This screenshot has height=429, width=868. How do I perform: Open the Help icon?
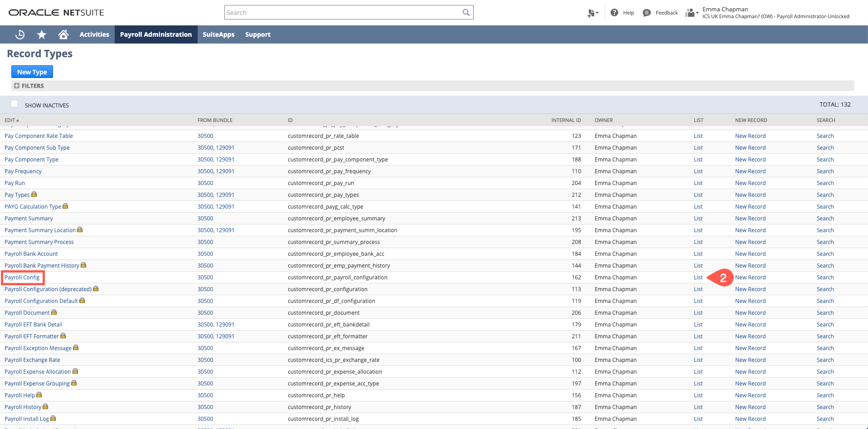tap(613, 13)
